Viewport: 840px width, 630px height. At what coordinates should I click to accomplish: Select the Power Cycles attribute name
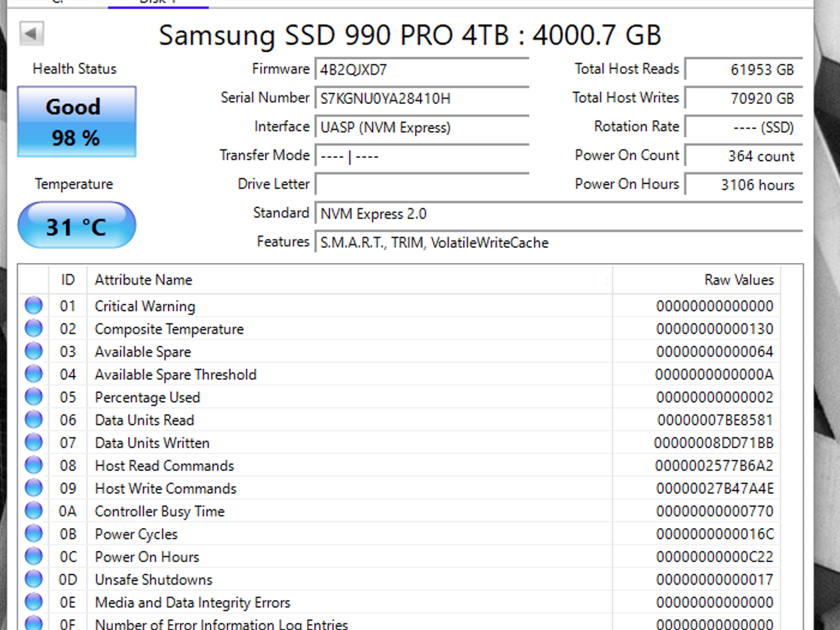click(136, 534)
